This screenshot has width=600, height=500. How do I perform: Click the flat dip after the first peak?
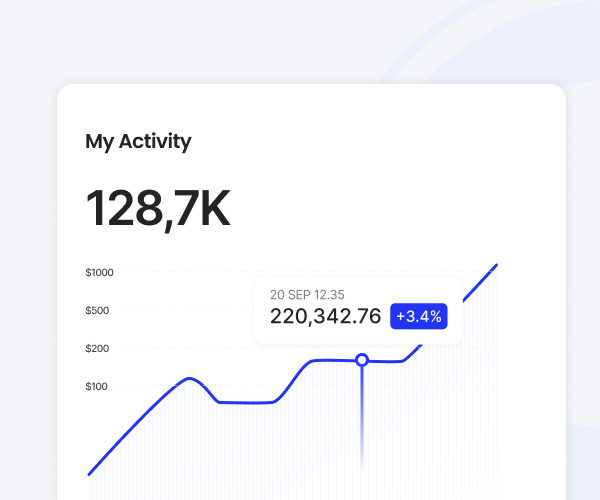245,403
